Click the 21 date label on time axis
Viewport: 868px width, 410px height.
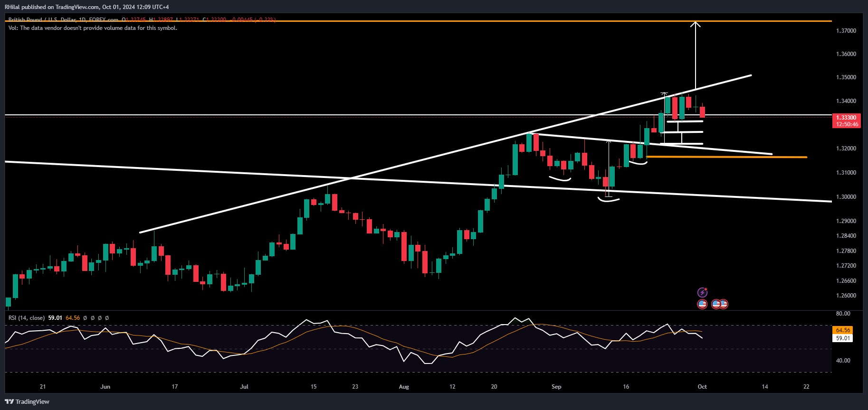click(43, 387)
